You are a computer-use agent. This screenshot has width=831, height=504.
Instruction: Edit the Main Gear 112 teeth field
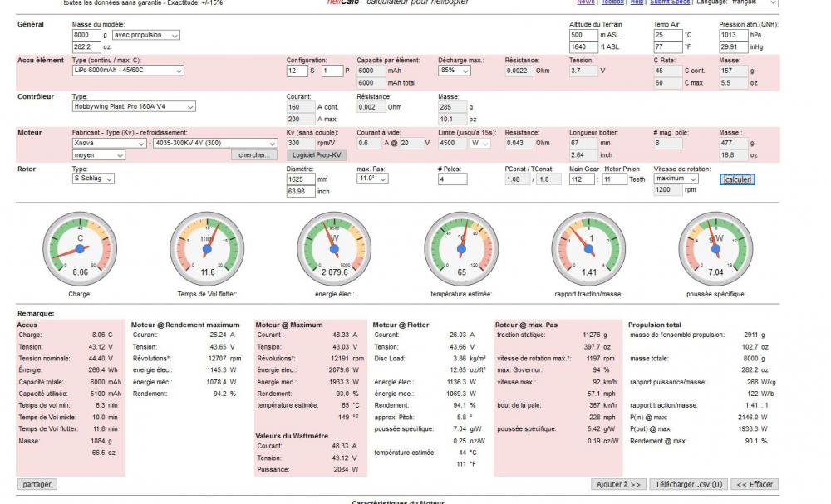point(582,179)
